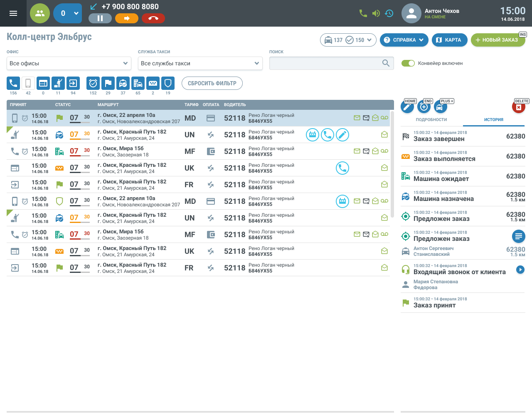The width and height of the screenshot is (532, 416).
Task: Click the Сбросить фильтр button
Action: pos(212,83)
